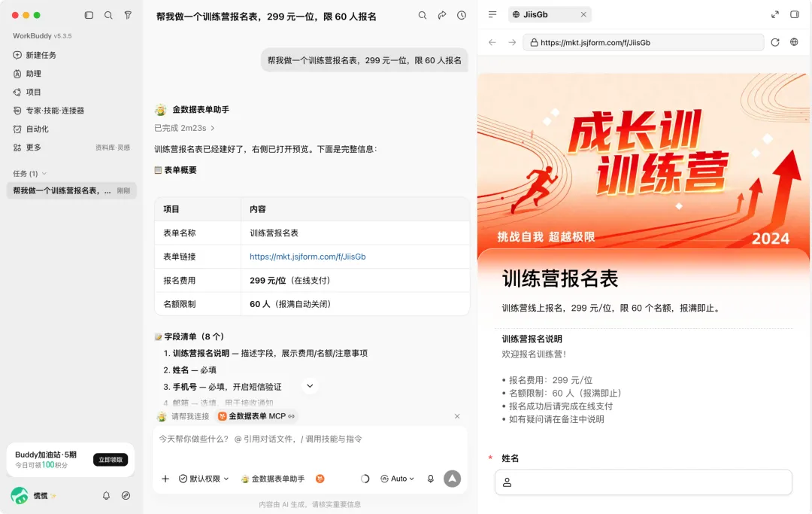Search within the conversation header
Image resolution: width=812 pixels, height=514 pixels.
click(423, 16)
